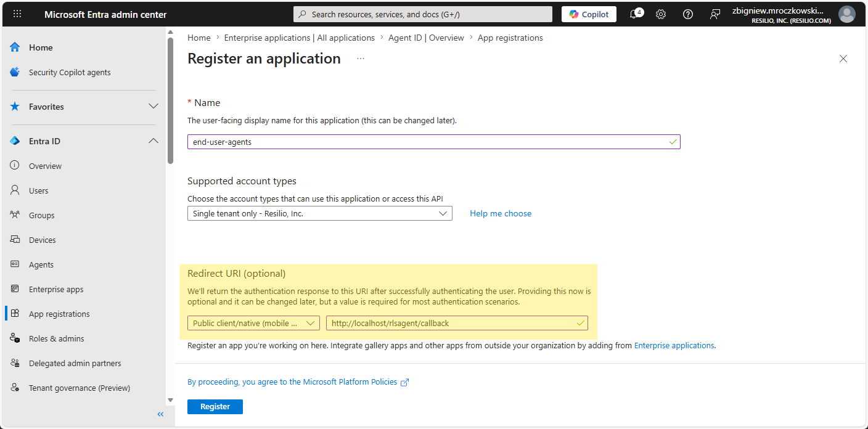The width and height of the screenshot is (868, 429).
Task: Open the Settings gear icon
Action: pos(661,14)
